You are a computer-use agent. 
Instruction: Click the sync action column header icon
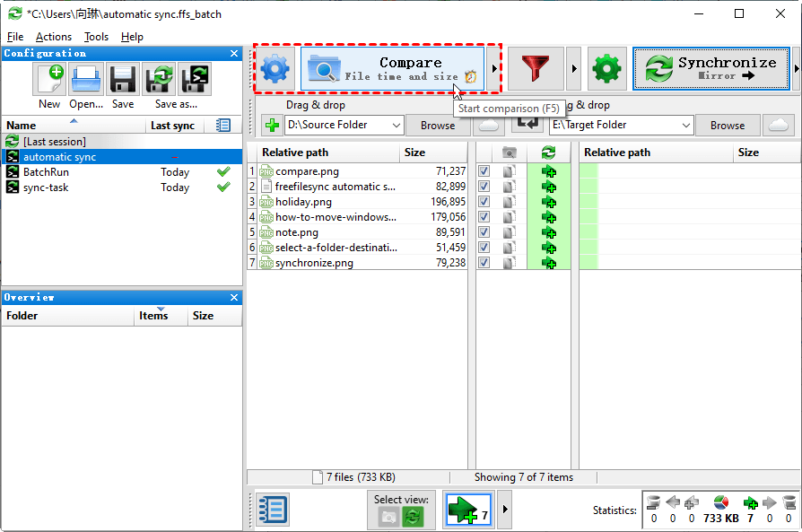(549, 153)
